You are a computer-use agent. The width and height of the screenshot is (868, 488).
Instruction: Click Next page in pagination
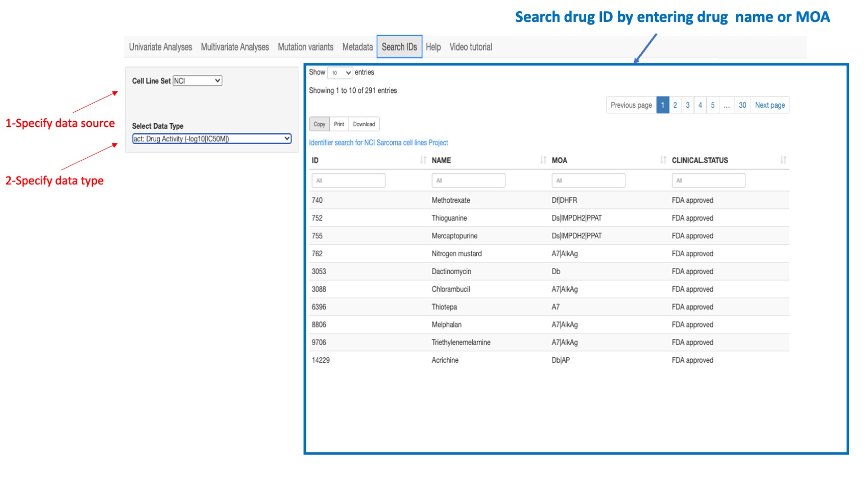pyautogui.click(x=769, y=105)
